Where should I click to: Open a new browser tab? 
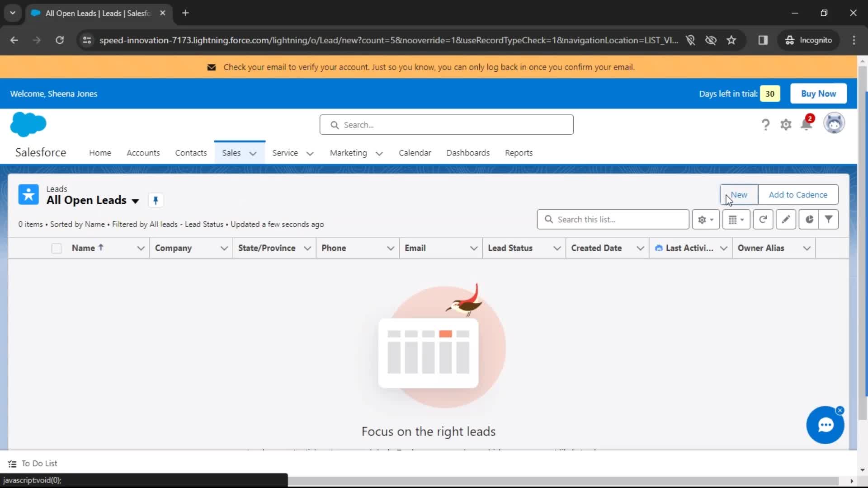[x=185, y=13]
